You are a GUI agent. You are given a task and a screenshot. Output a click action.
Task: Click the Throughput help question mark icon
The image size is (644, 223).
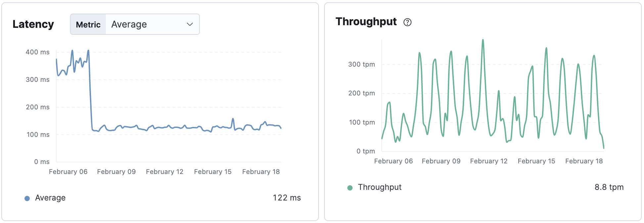coord(408,22)
